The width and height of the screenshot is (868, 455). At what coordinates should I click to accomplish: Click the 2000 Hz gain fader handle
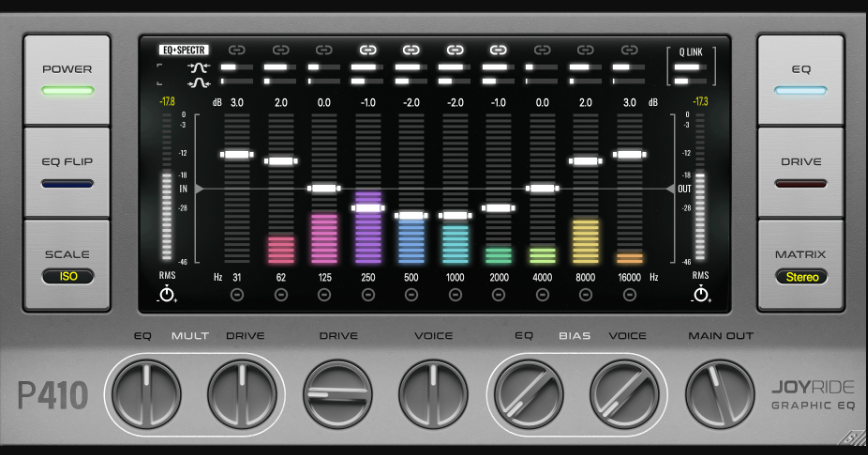click(x=498, y=208)
